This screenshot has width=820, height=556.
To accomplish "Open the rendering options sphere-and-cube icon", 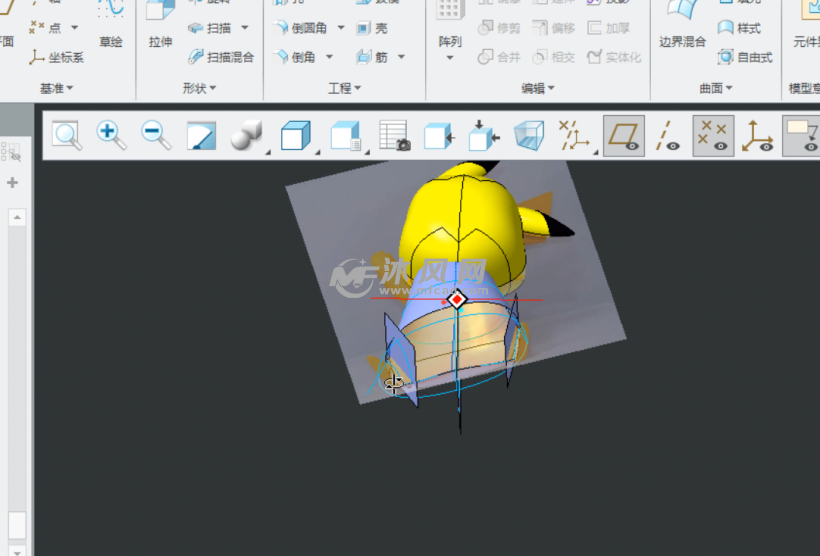I will click(x=246, y=136).
